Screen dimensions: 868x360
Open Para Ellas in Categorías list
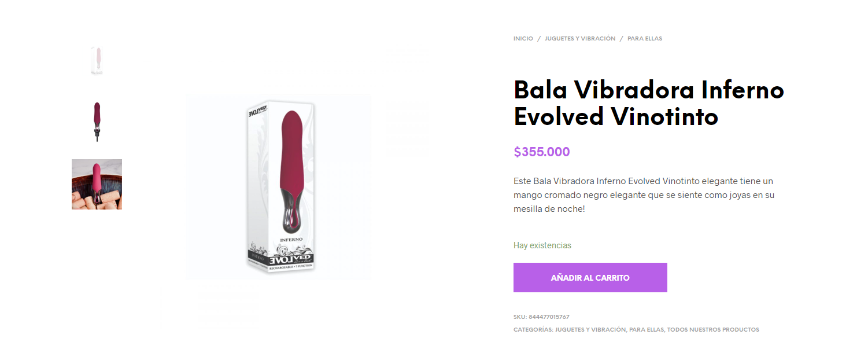[x=646, y=330]
